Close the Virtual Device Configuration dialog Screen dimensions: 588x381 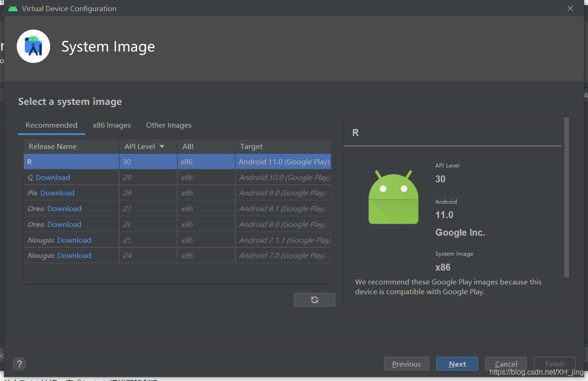(570, 8)
